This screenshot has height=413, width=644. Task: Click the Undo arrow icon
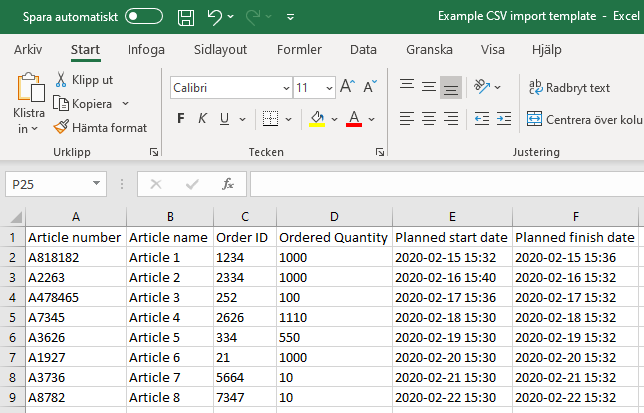click(214, 17)
